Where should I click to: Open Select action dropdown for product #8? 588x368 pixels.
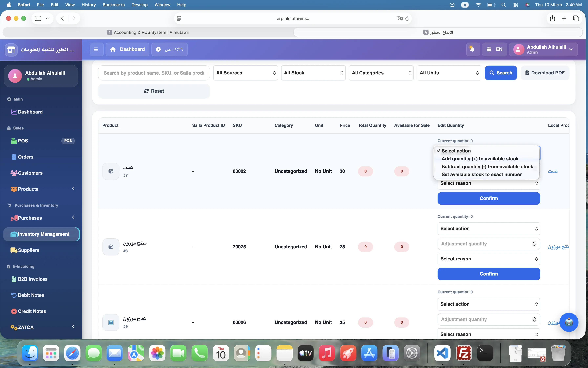click(489, 229)
